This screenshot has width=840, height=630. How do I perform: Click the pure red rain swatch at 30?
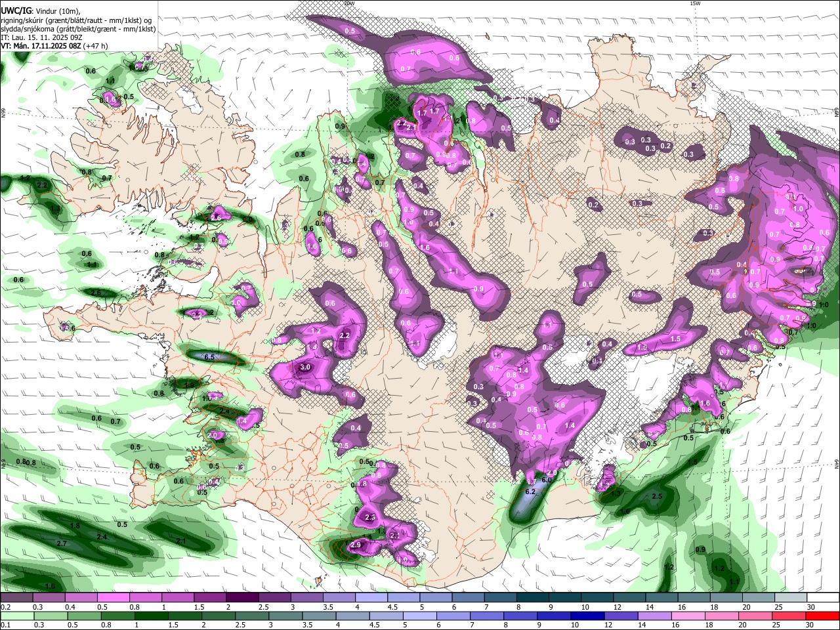tap(822, 616)
